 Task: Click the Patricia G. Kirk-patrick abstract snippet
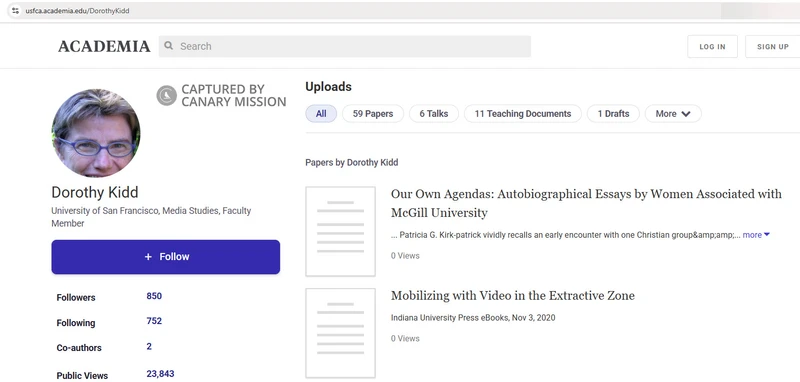pos(565,235)
